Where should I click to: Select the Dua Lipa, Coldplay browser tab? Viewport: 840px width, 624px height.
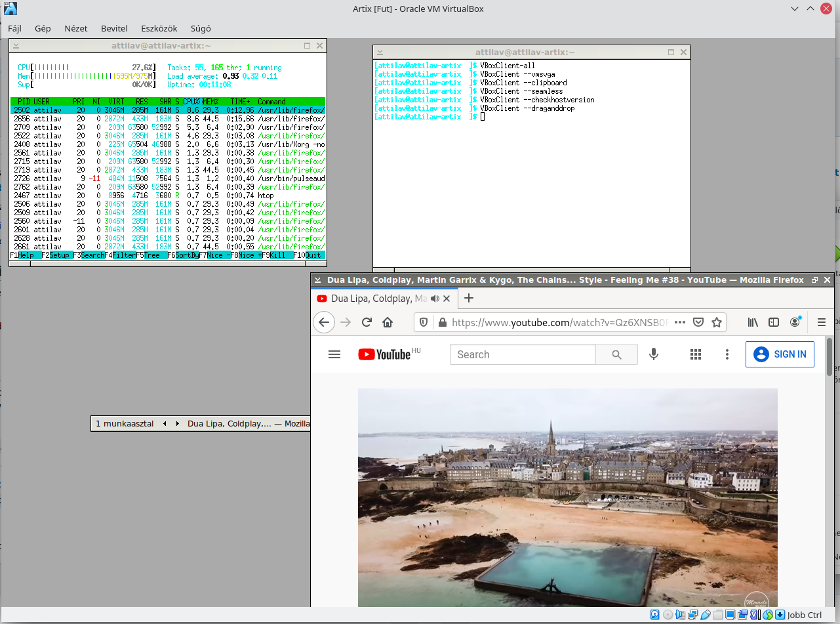[x=384, y=299]
